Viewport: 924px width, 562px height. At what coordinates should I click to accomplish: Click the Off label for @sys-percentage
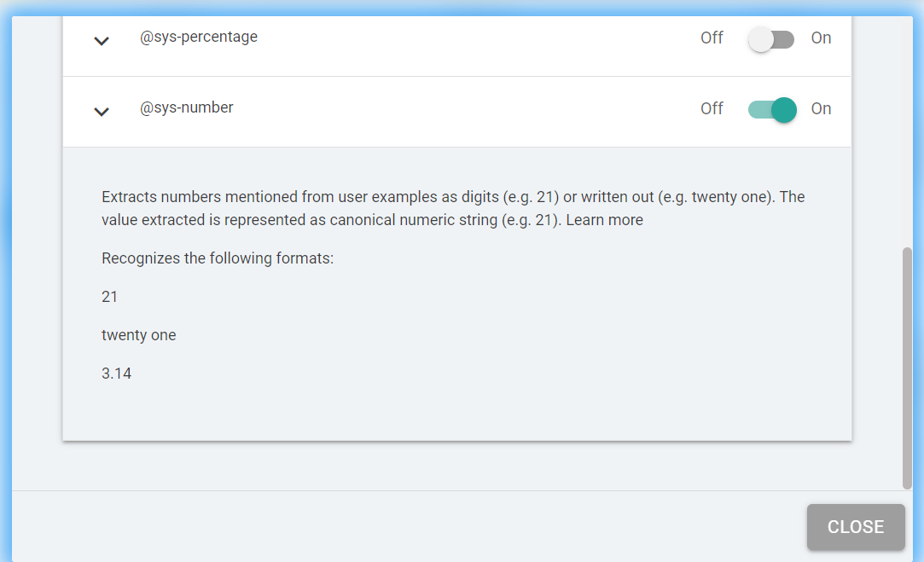tap(712, 38)
